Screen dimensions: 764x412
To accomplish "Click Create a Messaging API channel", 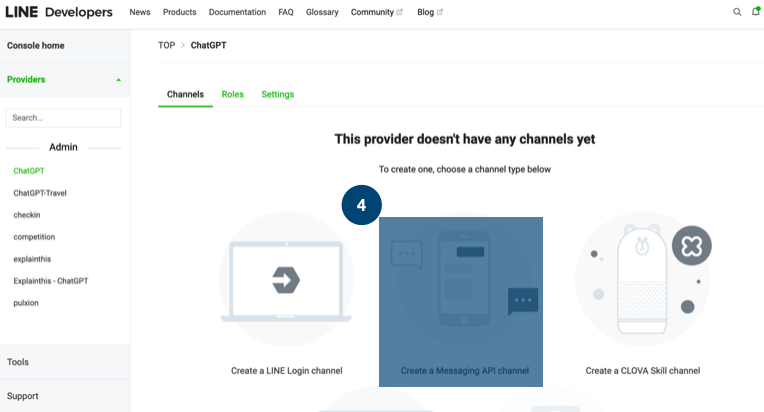I will coord(464,371).
